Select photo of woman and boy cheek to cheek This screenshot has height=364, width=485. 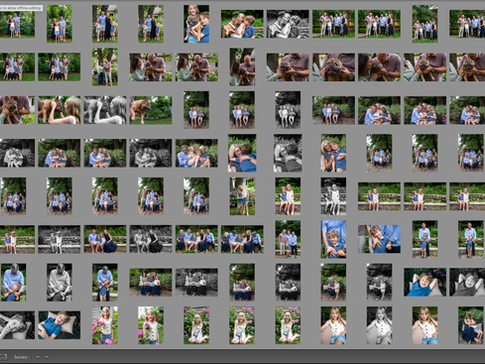333,153
